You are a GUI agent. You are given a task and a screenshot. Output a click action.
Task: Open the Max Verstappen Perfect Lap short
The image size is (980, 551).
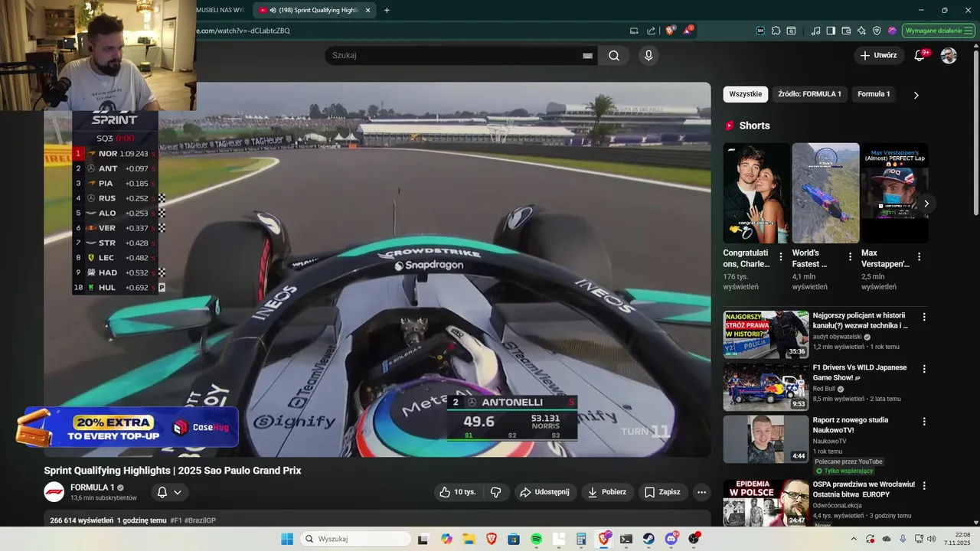coord(895,193)
